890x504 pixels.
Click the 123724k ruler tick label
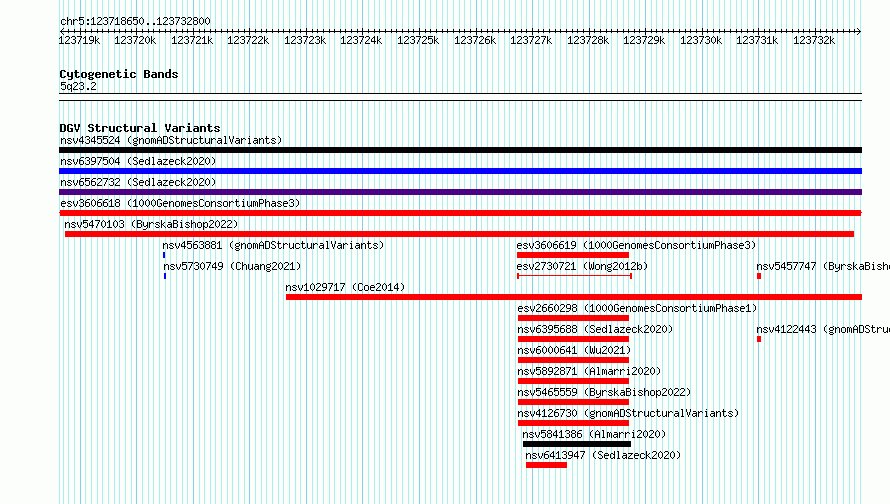[x=361, y=40]
